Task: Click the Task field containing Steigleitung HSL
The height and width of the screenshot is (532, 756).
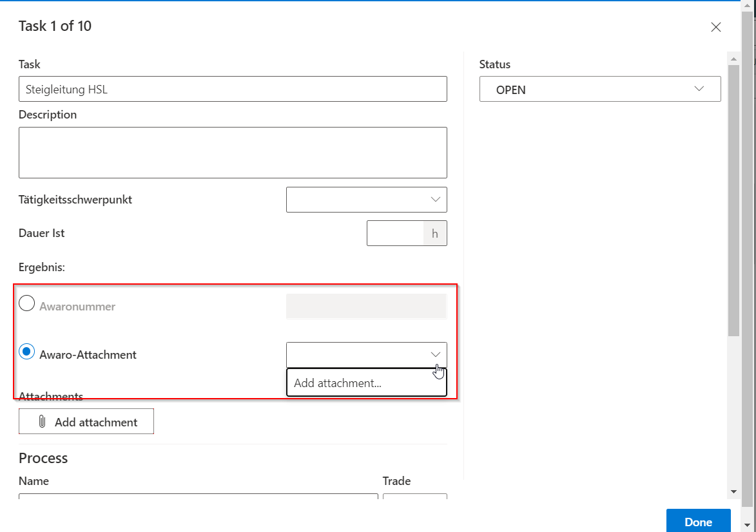Action: pos(233,90)
